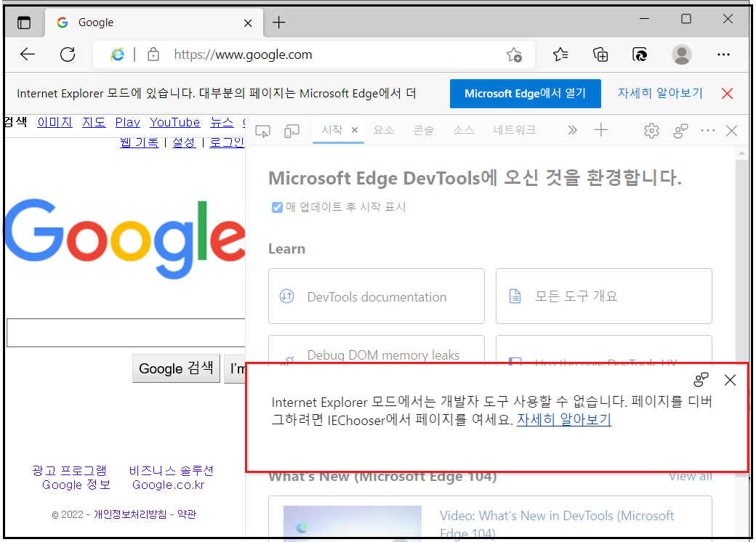Switch to the 소스 tab in DevTools

463,130
